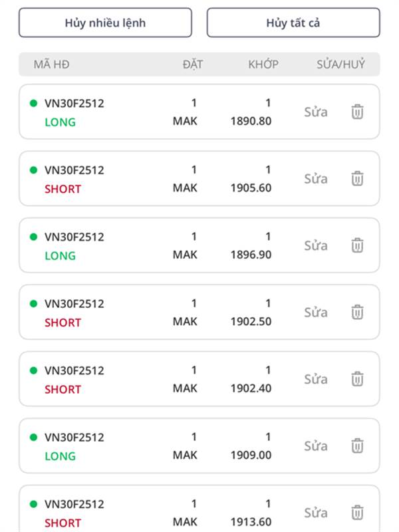Edit the SHORT order at 1902.40
Viewport: 399px width, 532px height.
tap(316, 379)
